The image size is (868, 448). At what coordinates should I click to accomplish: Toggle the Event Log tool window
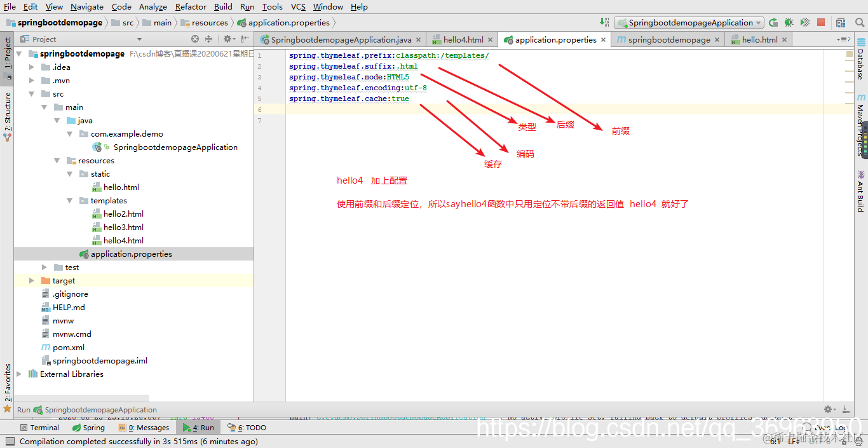[824, 428]
